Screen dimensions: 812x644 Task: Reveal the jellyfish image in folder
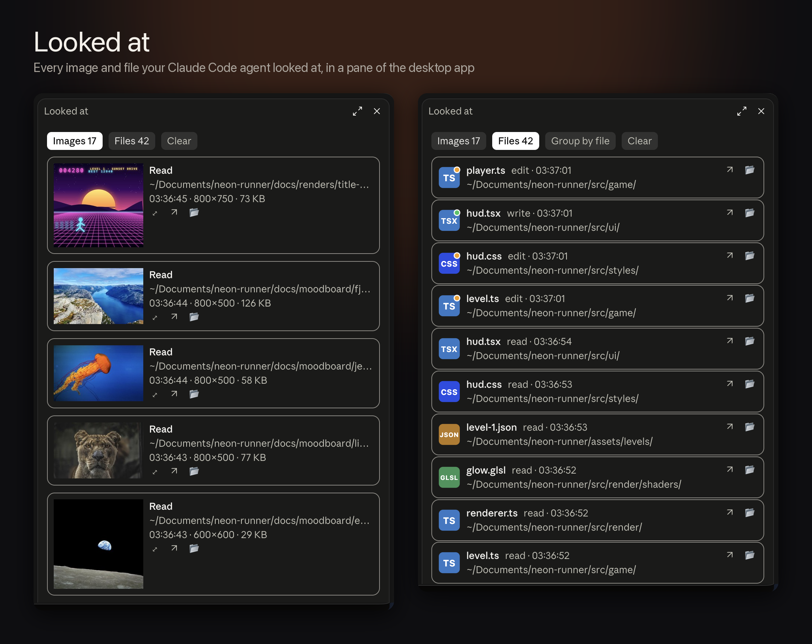click(194, 394)
